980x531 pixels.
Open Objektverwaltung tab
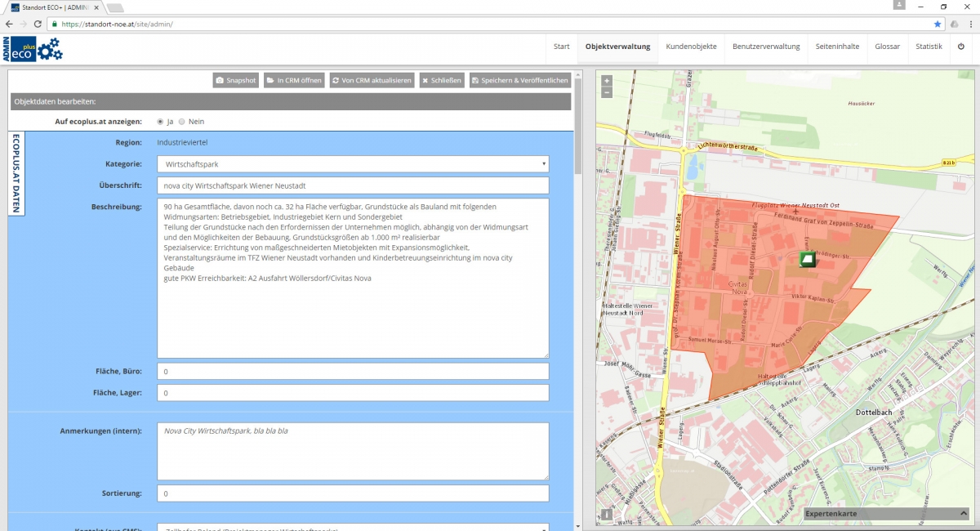[x=618, y=47]
